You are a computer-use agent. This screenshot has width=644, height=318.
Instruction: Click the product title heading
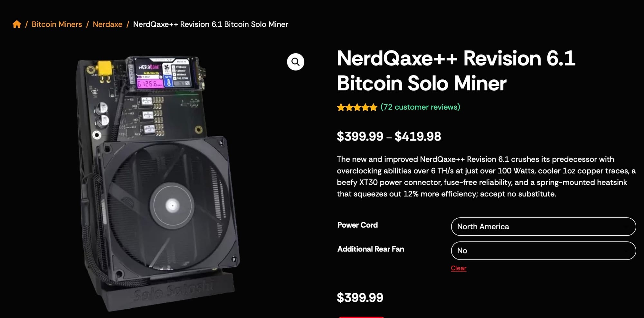pyautogui.click(x=456, y=71)
